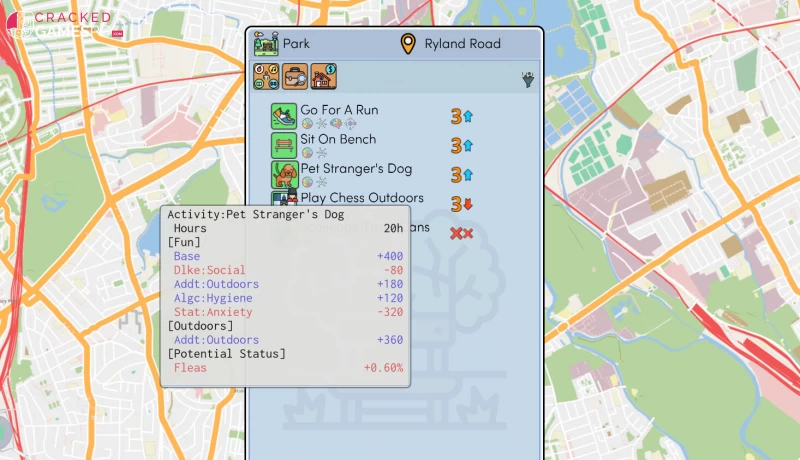Screen dimensions: 800x460
Task: Click the Sit On Bench icon
Action: pos(285,145)
